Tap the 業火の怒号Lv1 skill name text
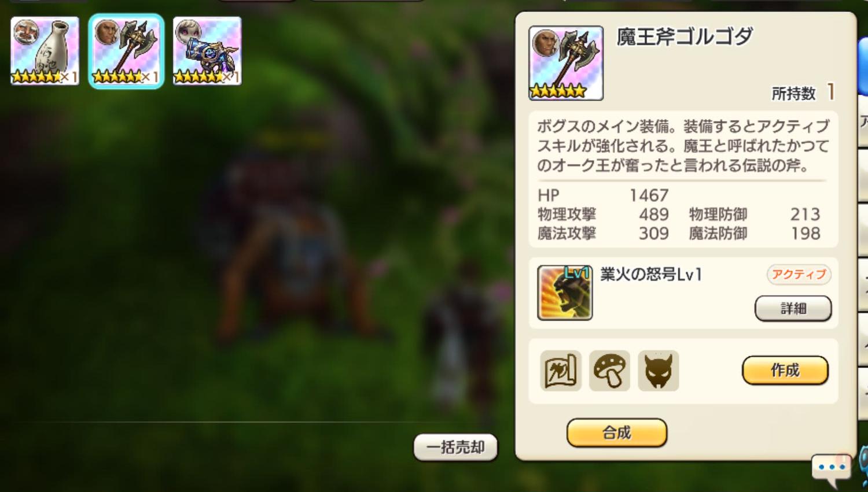 pyautogui.click(x=651, y=274)
